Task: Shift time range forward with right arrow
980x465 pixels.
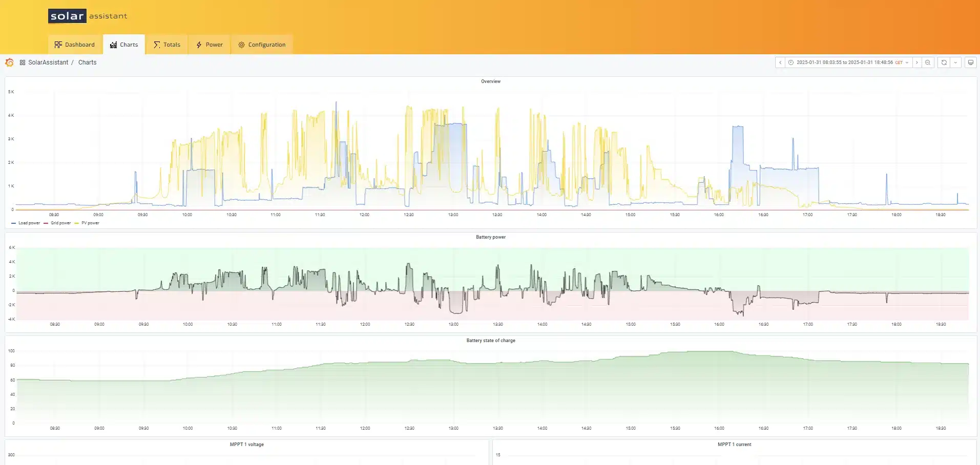Action: [x=917, y=62]
